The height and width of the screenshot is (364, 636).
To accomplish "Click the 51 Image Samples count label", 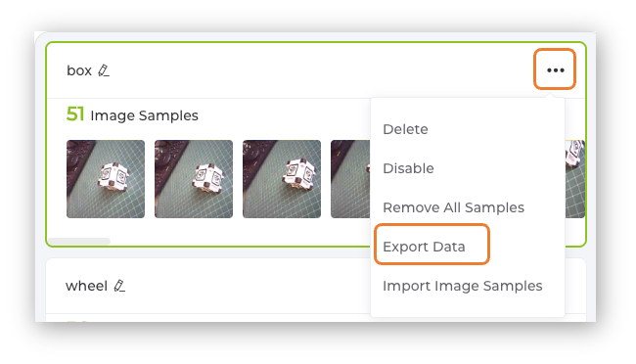I will [132, 114].
